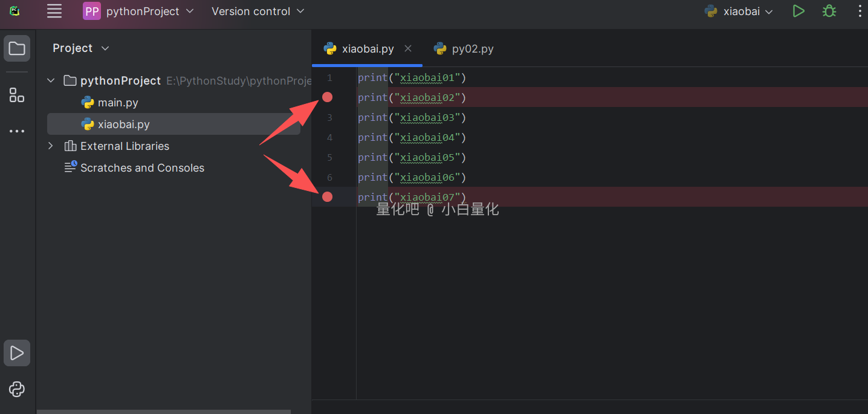Collapse the pythonProject root folder
The image size is (868, 414).
[x=51, y=80]
